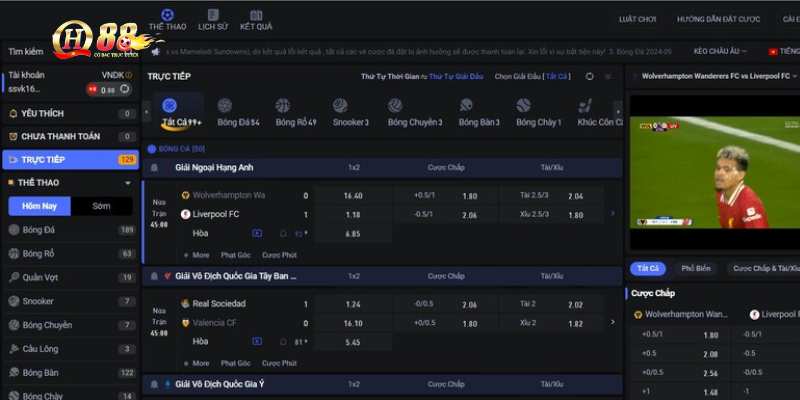Viewport: 800px width, 400px height.
Task: Collapse the Thể Thao sidebar section
Action: pos(128,183)
